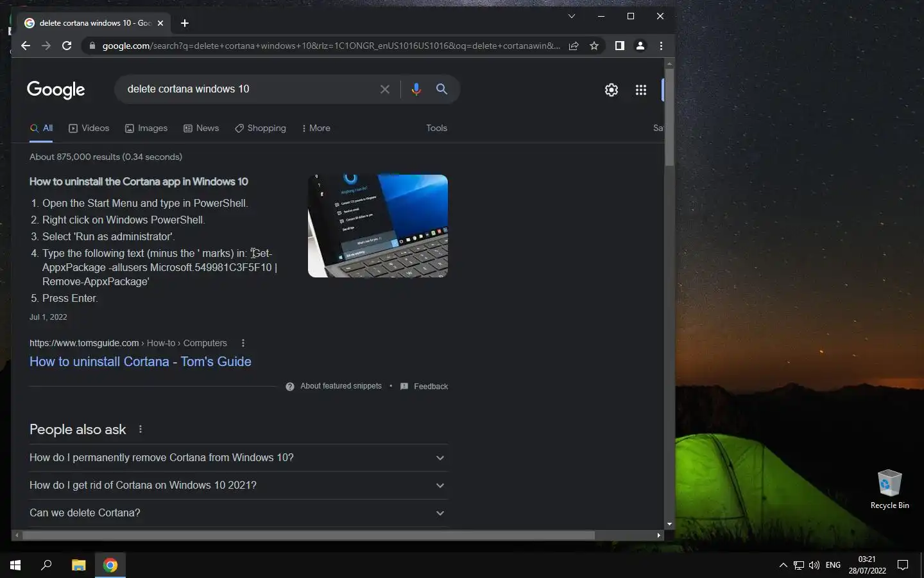924x578 pixels.
Task: Click the 'Select Run as administrator' step
Action: [x=108, y=237]
